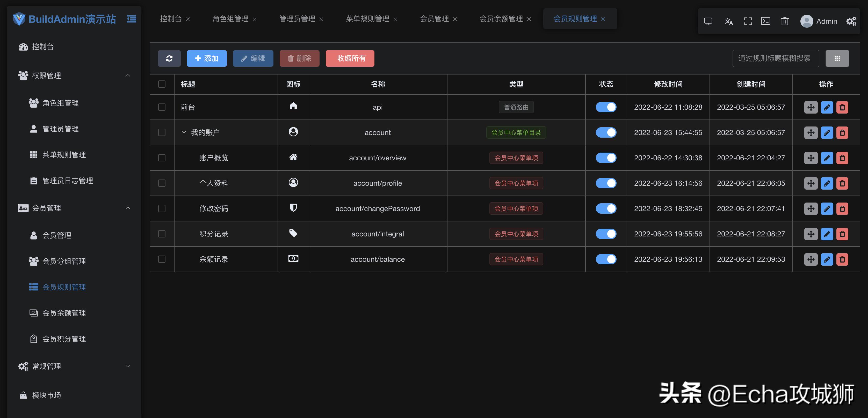Click the delete icon on the 余额记录 row

842,259
